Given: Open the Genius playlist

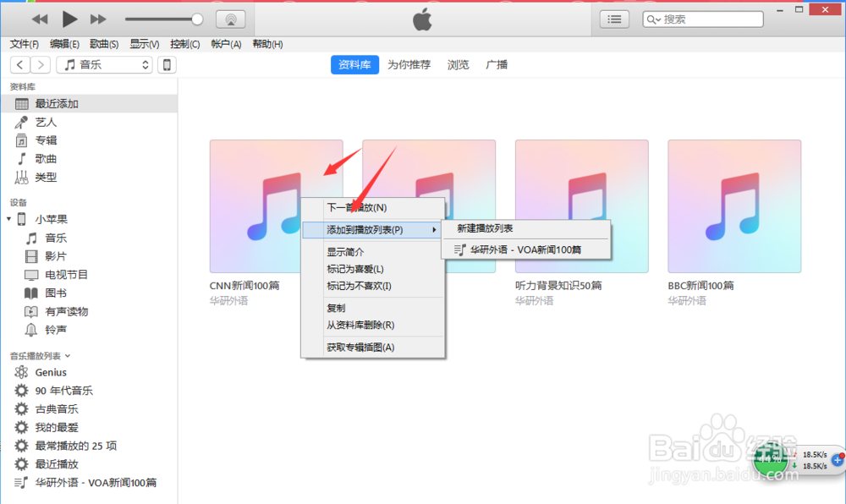Looking at the screenshot, I should (x=89, y=372).
